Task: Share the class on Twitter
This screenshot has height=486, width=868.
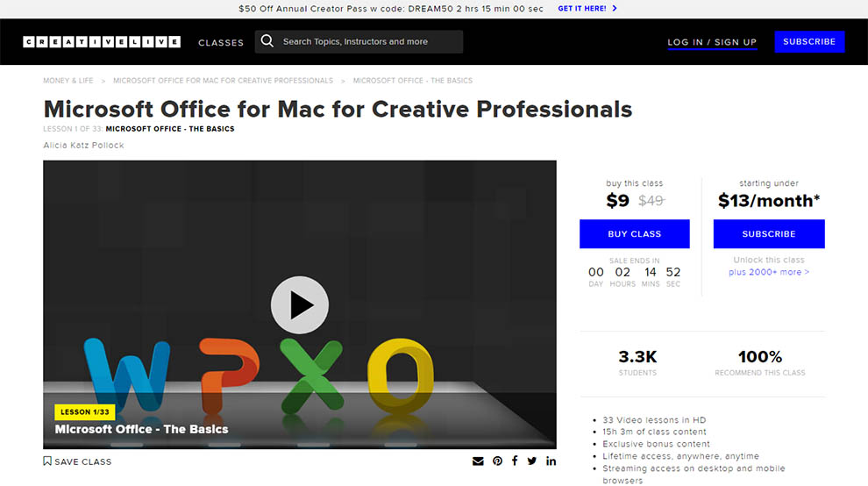Action: tap(532, 461)
